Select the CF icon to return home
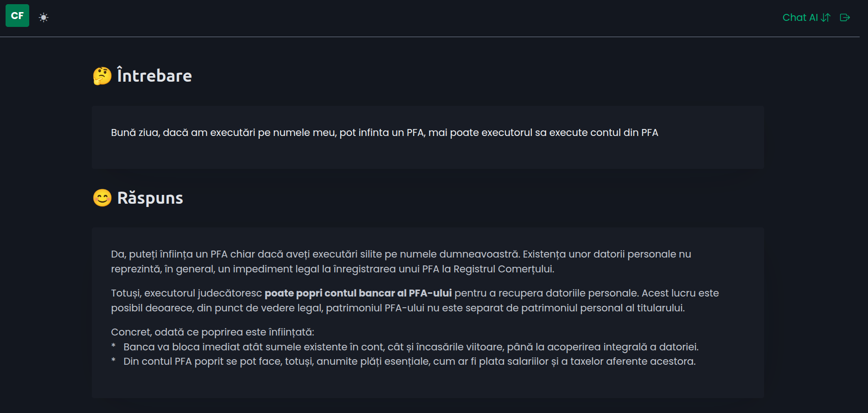Viewport: 868px width, 413px height. click(x=17, y=15)
